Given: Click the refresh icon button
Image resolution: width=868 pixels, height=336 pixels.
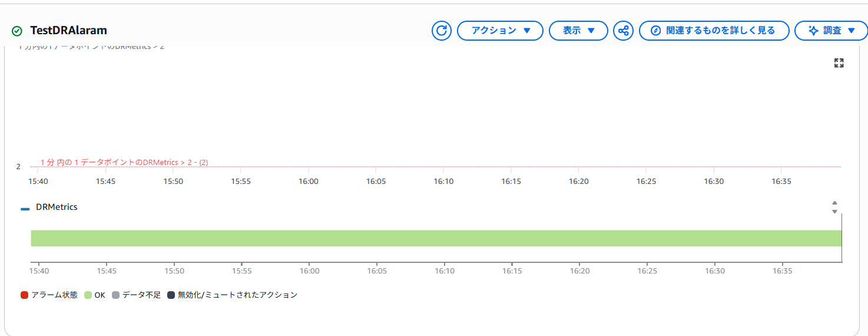Looking at the screenshot, I should point(441,31).
